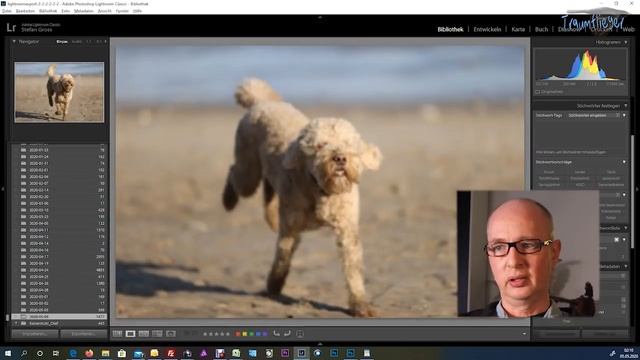Open Metadaten menu
Screen dimensions: 640x360
84,11
